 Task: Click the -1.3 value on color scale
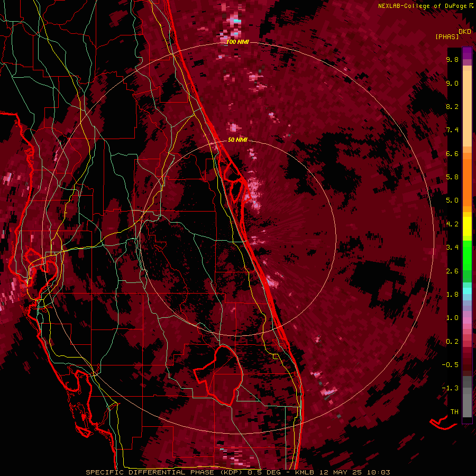[450, 389]
